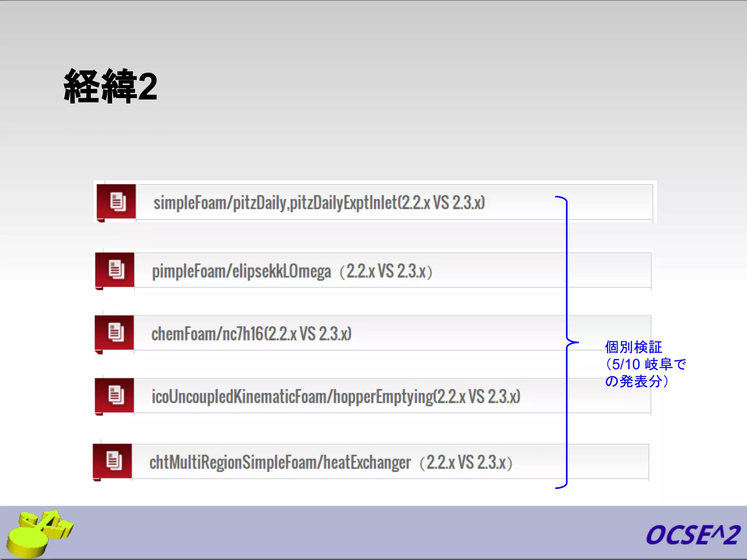This screenshot has width=747, height=560.
Task: Open simpleFoam/pitzDaily,pitzDailyExptInlet link
Action: click(319, 203)
